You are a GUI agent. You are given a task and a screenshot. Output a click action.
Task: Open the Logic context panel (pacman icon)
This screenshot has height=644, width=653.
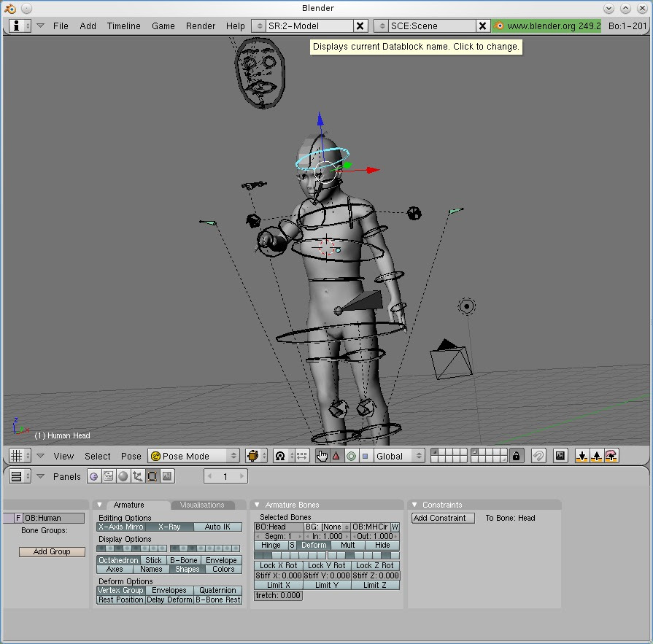pyautogui.click(x=93, y=476)
